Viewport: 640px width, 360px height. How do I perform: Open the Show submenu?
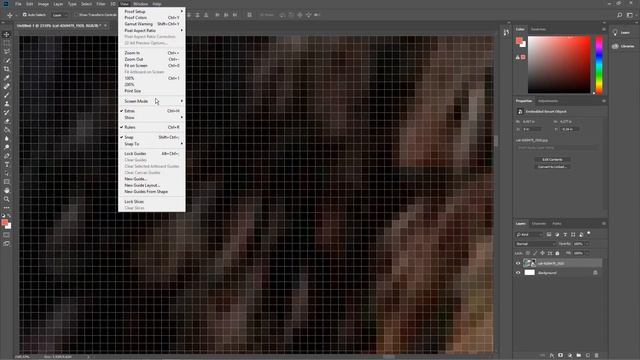pyautogui.click(x=151, y=118)
